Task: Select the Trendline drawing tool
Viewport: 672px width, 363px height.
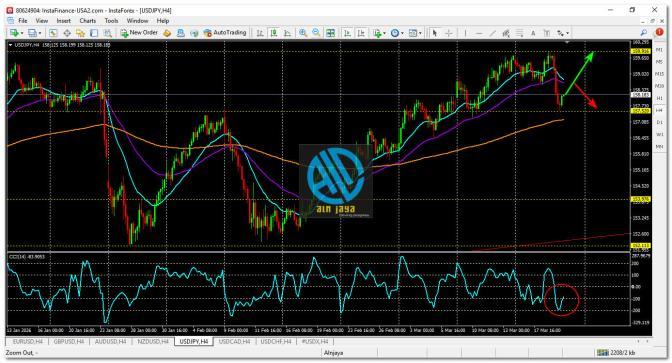Action: point(493,33)
